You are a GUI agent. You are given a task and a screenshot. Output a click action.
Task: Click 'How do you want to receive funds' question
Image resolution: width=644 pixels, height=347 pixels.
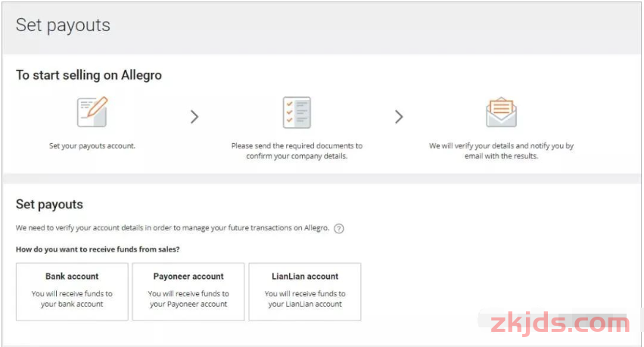coord(98,249)
